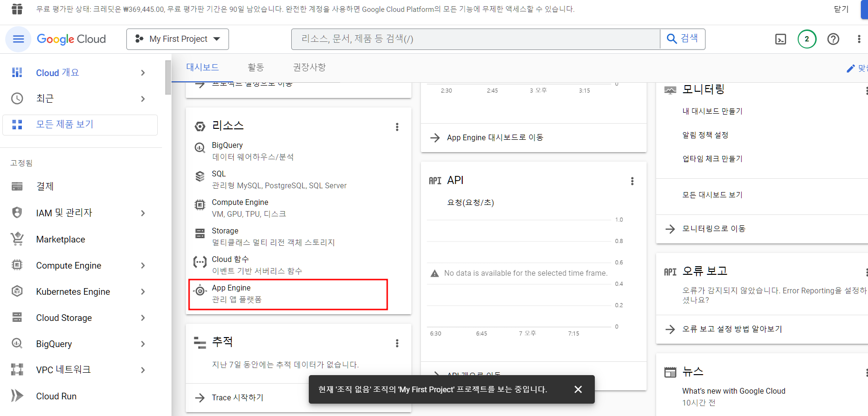The height and width of the screenshot is (416, 868).
Task: Click App Engine icon in 리소스 card
Action: pos(200,290)
